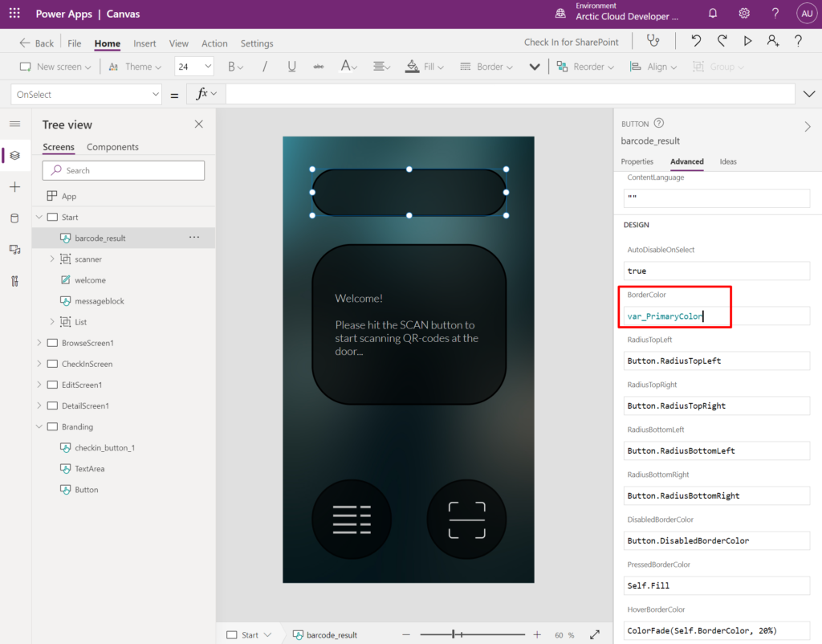
Task: Select the Tree view layers icon
Action: [x=14, y=155]
